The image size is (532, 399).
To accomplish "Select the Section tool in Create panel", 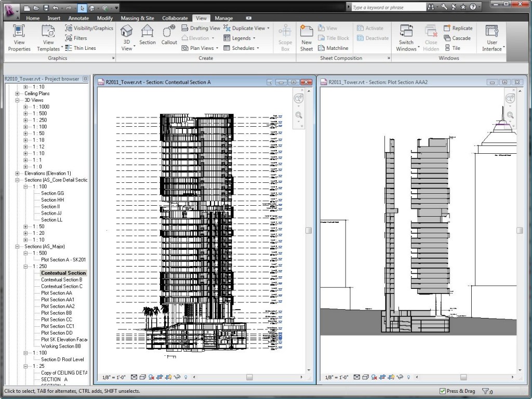I will (x=147, y=35).
